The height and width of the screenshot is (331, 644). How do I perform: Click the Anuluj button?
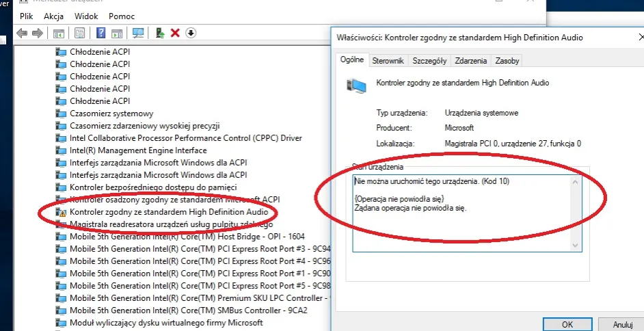point(623,324)
